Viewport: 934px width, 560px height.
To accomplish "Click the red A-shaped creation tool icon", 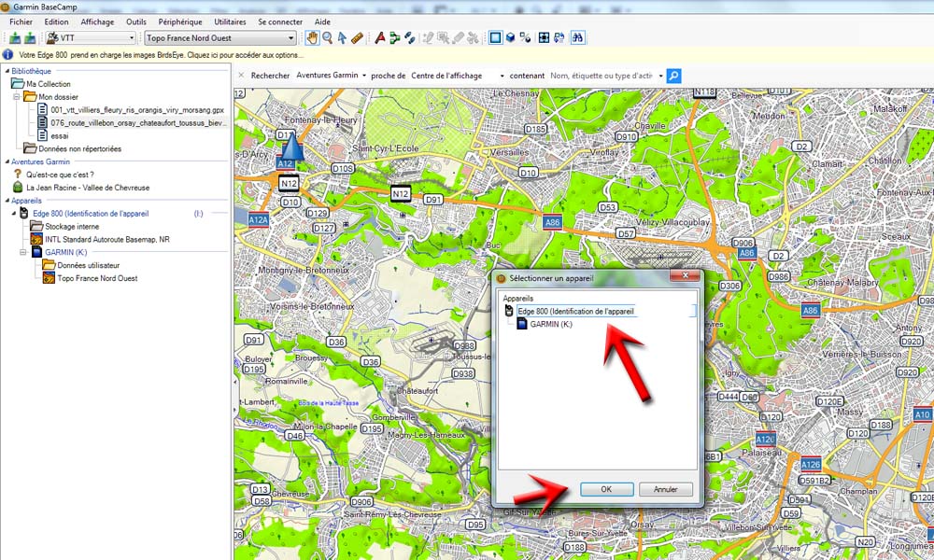I will click(x=379, y=38).
